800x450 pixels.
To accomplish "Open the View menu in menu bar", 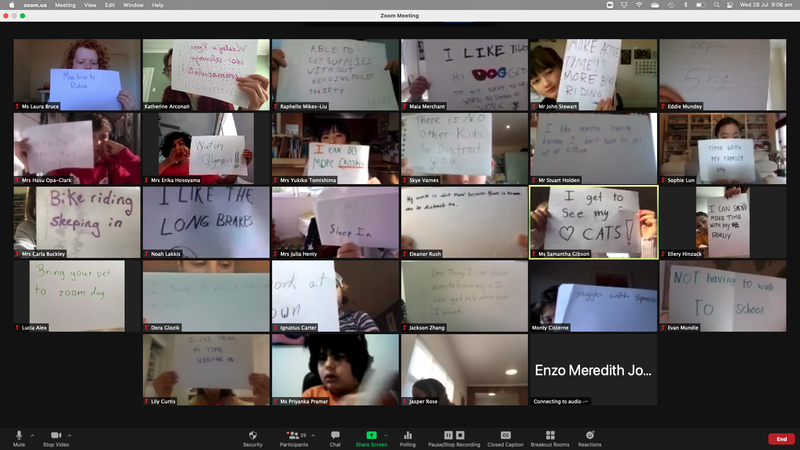I will (x=91, y=5).
